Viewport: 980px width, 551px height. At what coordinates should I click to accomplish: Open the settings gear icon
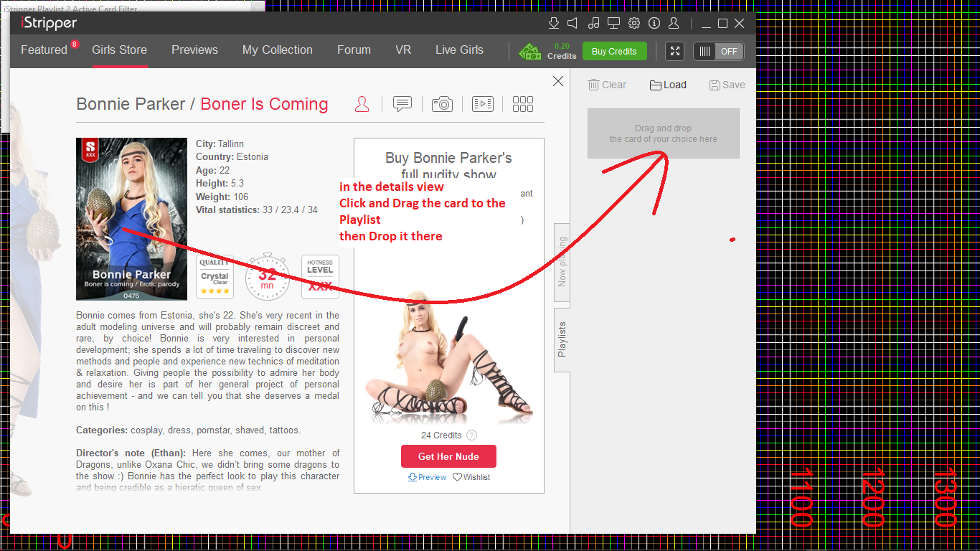click(x=634, y=23)
